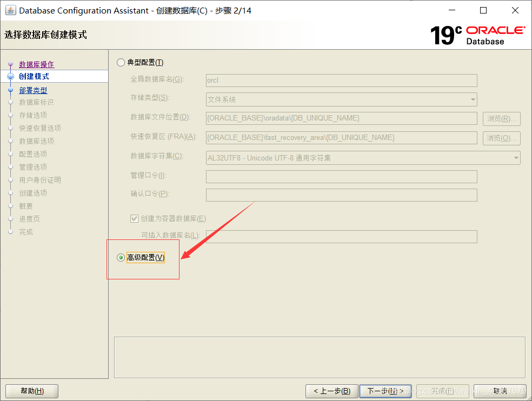
Task: Click the 配置选项 step in sidebar
Action: click(x=33, y=154)
